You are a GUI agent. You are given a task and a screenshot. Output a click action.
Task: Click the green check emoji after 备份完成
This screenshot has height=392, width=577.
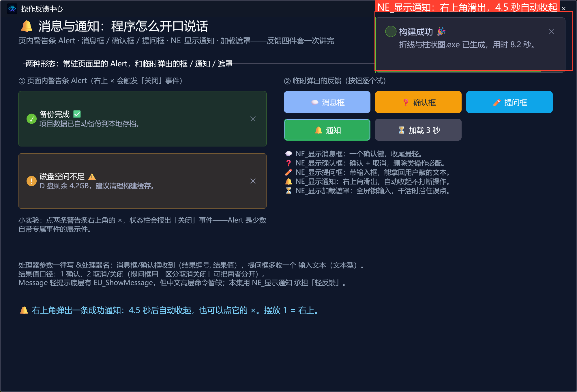[x=77, y=114]
